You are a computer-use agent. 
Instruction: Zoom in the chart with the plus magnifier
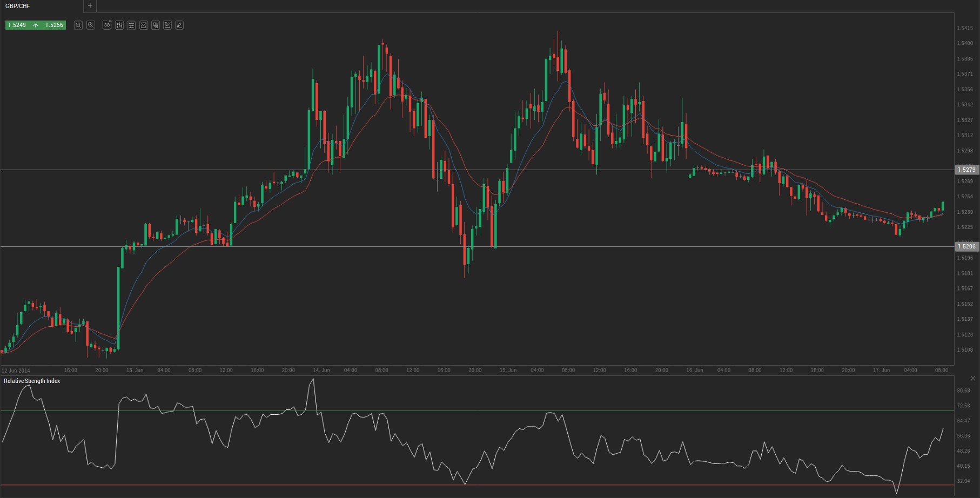coord(91,25)
